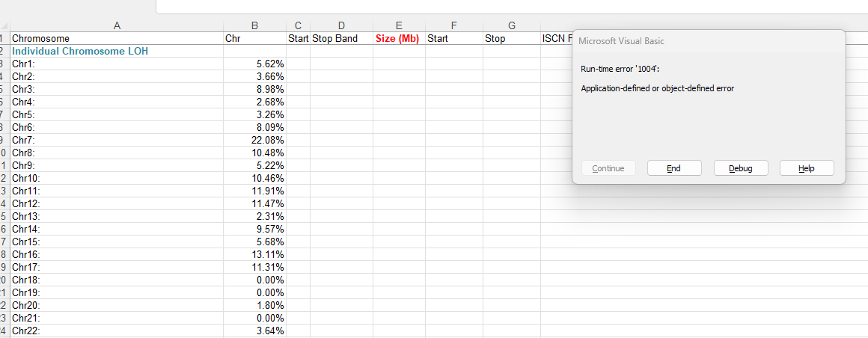Select the 9.57% value cell
The height and width of the screenshot is (338, 868).
[x=254, y=229]
